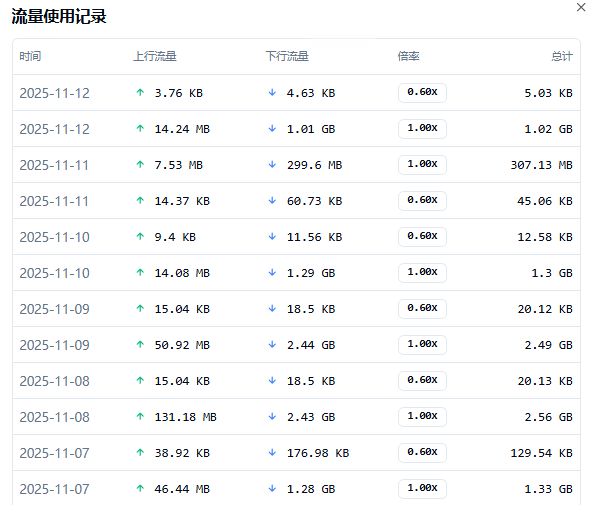Screen dimensions: 601x505
Task: Click the upload arrow beside 3.76 KB
Action: click(140, 93)
